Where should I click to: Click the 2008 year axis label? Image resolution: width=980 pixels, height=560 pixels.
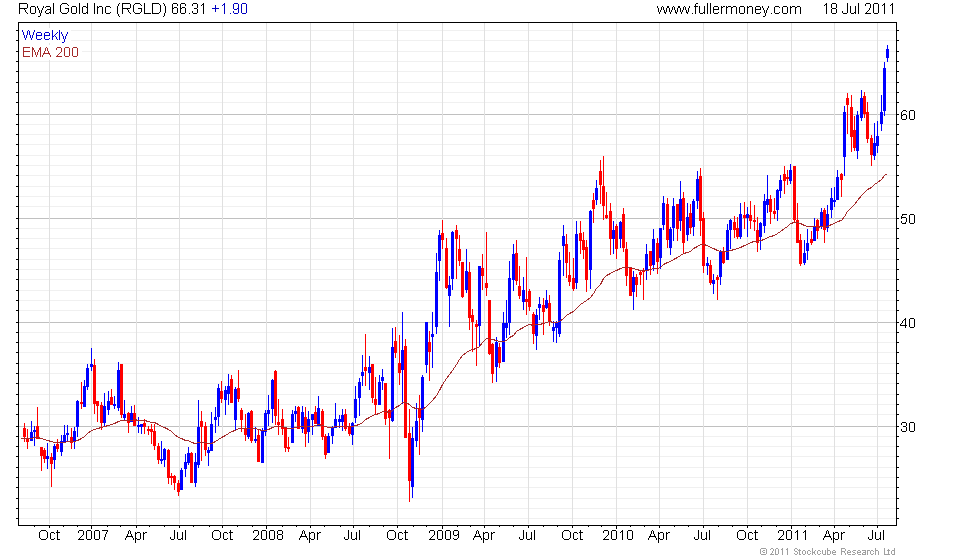pos(268,536)
